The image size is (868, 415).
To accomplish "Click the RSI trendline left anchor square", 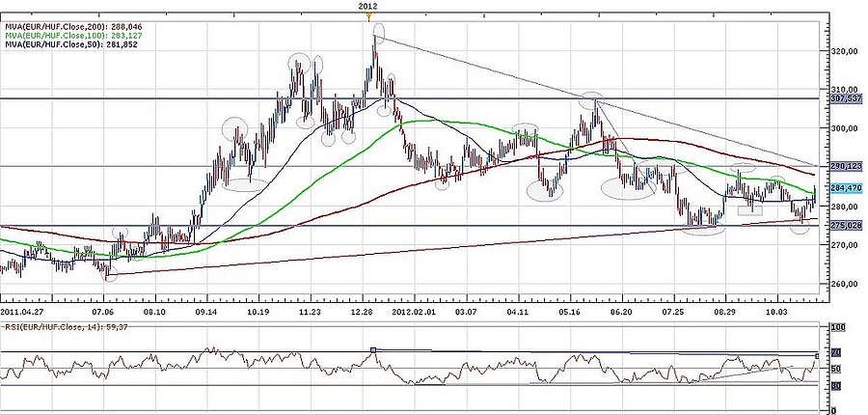I will [x=373, y=349].
